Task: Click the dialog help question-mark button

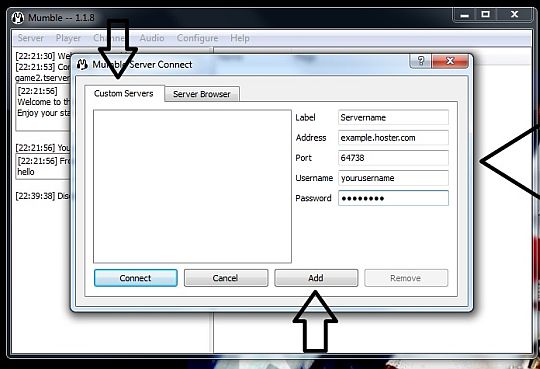Action: 420,61
